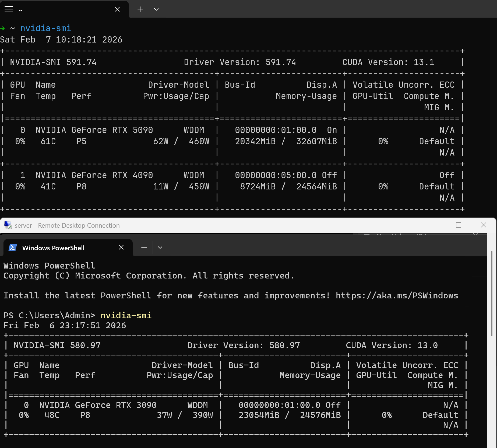Click the "62W" power usage value

click(161, 142)
